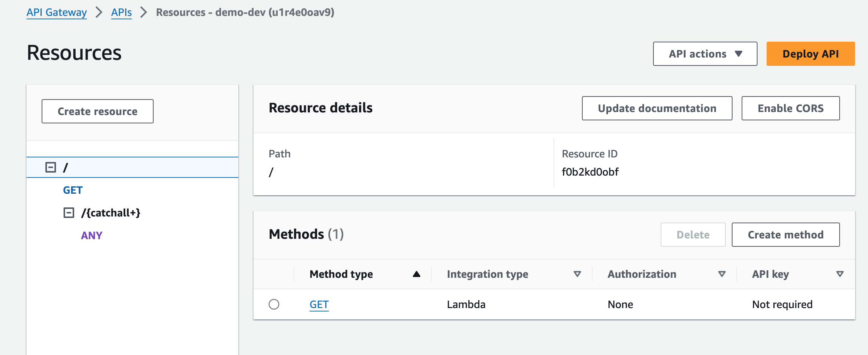The width and height of the screenshot is (868, 355).
Task: Select the GET method radio button
Action: click(274, 304)
